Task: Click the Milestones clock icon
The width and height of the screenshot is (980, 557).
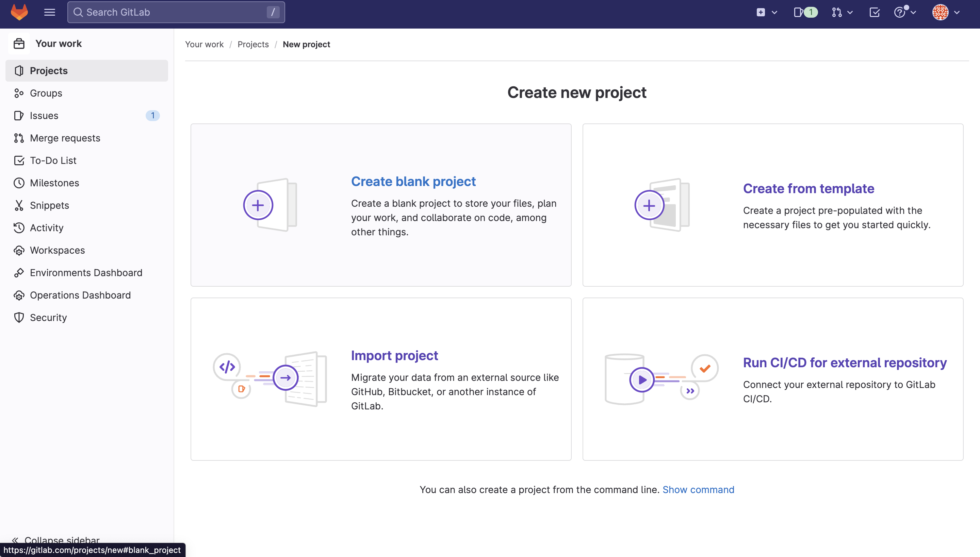Action: pos(19,183)
